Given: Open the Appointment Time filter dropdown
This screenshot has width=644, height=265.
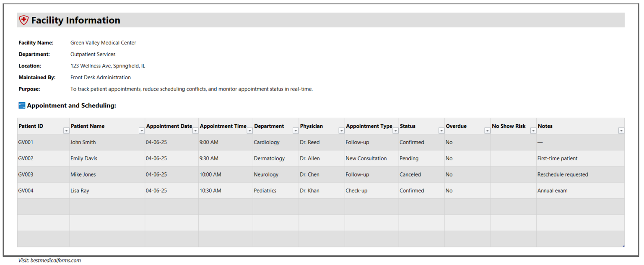Looking at the screenshot, I should click(249, 131).
